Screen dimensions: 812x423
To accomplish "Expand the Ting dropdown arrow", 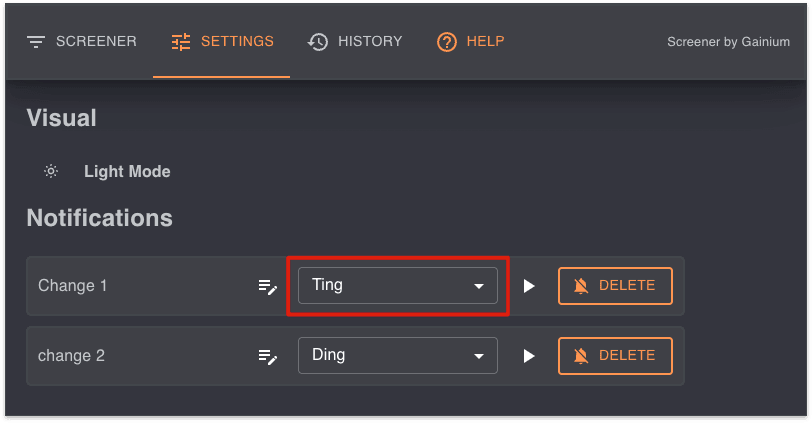I will point(479,287).
